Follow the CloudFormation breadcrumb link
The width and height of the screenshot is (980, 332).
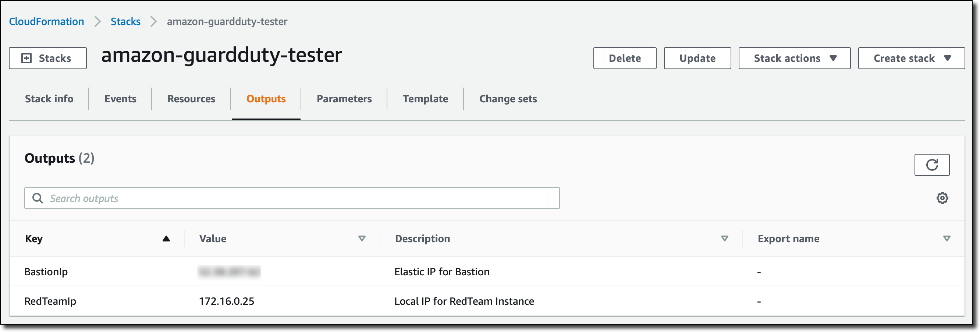46,22
